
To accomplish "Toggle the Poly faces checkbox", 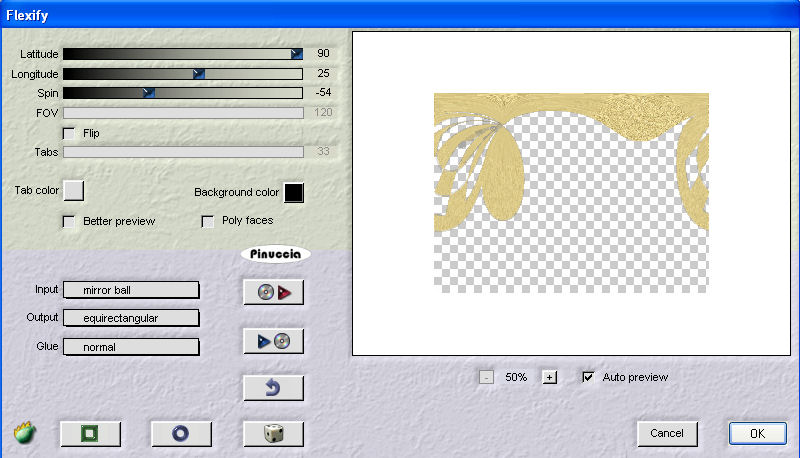I will (208, 221).
